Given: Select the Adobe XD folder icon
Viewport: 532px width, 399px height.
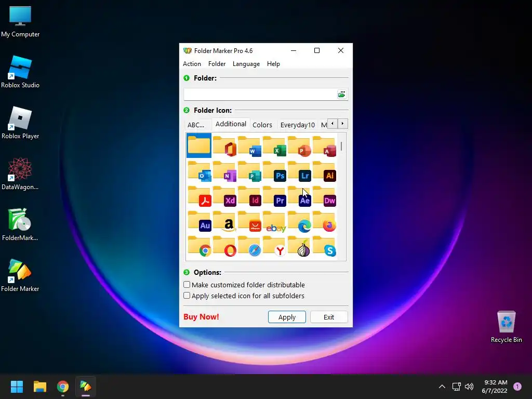Looking at the screenshot, I should pos(224,196).
